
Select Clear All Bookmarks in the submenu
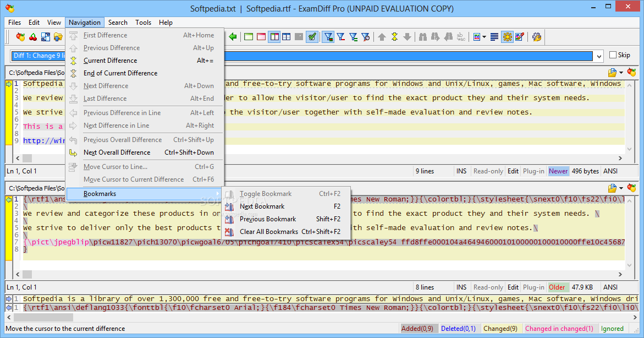[286, 232]
